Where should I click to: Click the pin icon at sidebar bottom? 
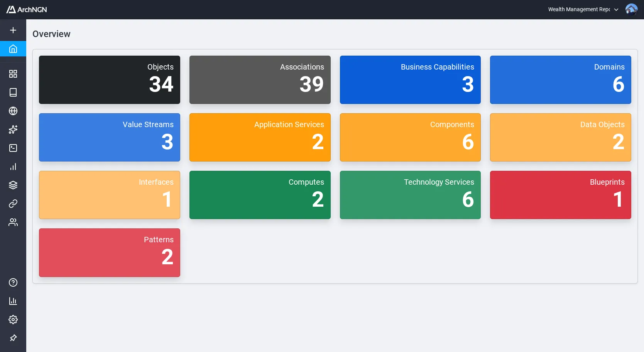click(x=13, y=338)
